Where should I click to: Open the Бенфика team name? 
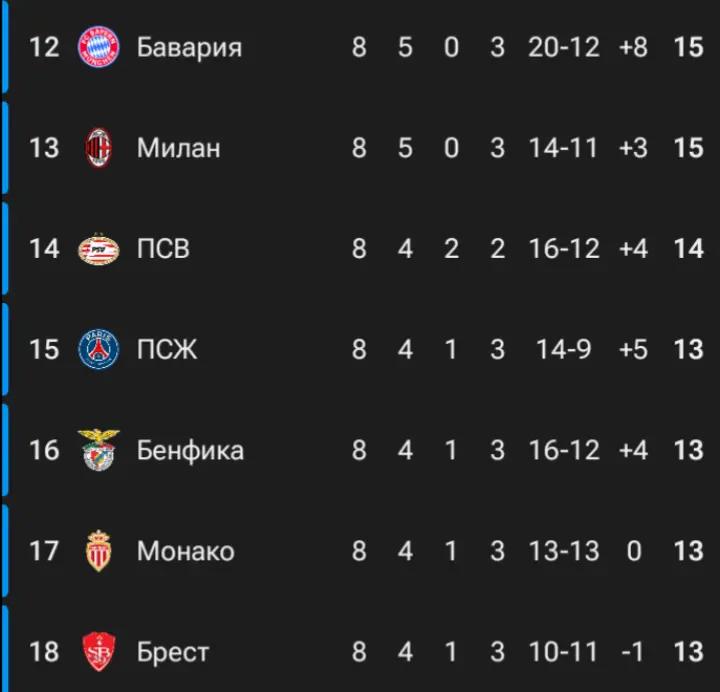coord(190,450)
